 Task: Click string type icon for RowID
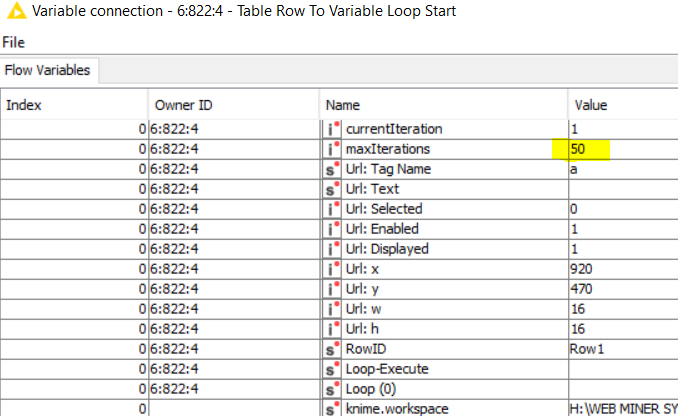tap(332, 349)
